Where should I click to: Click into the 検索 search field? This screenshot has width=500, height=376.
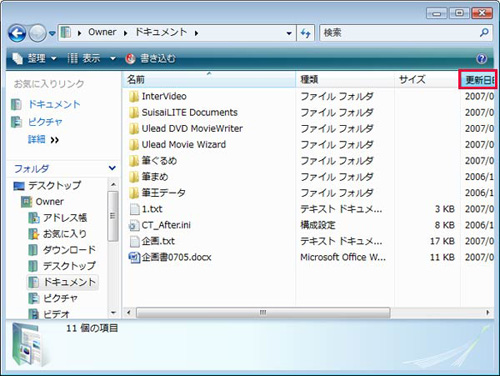pyautogui.click(x=400, y=33)
